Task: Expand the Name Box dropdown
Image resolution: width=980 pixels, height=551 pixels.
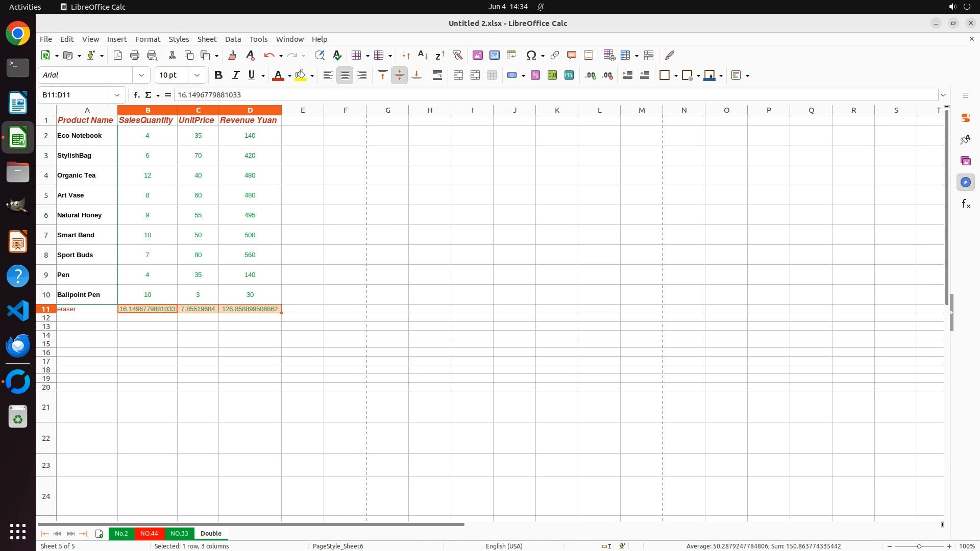Action: tap(117, 95)
